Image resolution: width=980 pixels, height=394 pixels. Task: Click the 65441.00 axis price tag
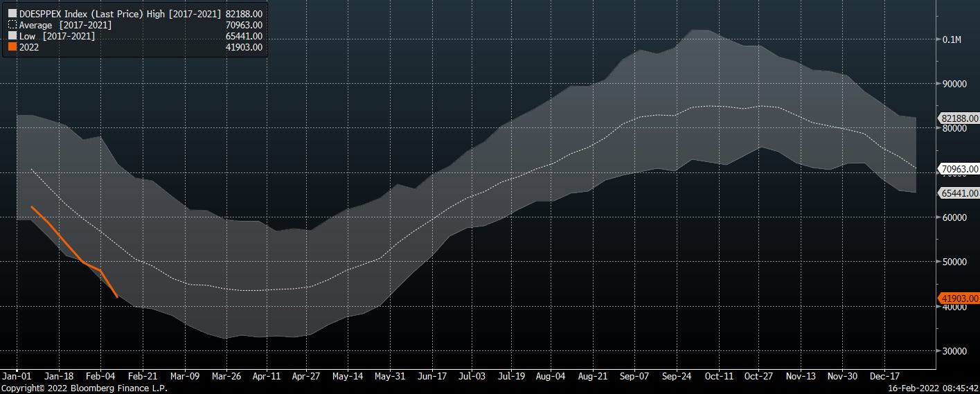(x=959, y=193)
